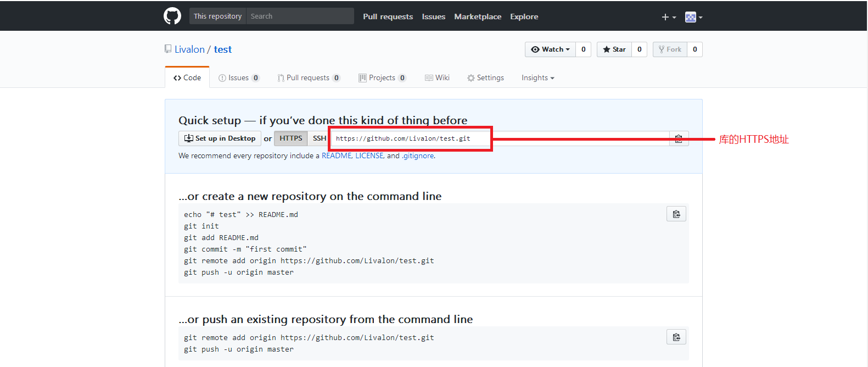This screenshot has width=868, height=367.
Task: Open the Livalon owner profile link
Action: coord(189,49)
